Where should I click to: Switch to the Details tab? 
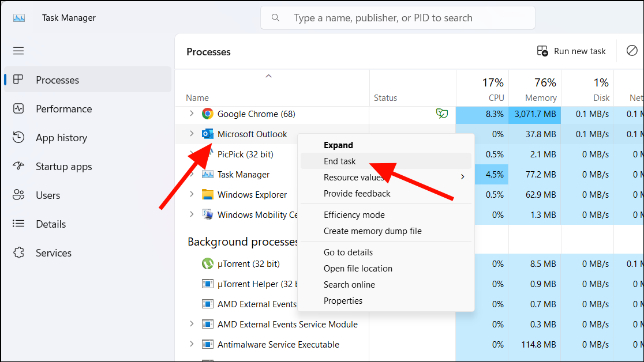(x=88, y=224)
